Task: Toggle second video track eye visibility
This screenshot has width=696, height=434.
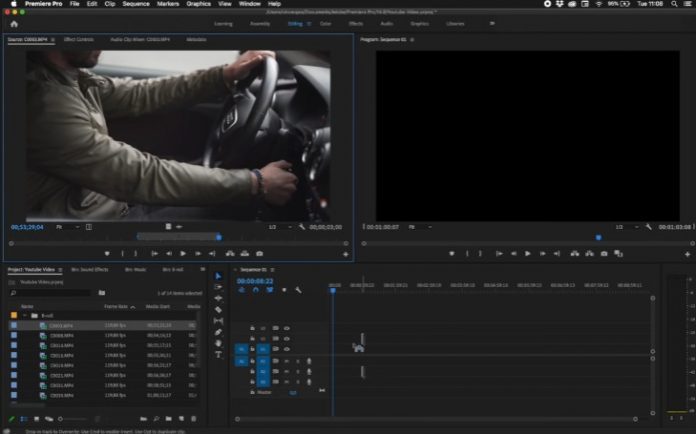Action: [x=287, y=339]
